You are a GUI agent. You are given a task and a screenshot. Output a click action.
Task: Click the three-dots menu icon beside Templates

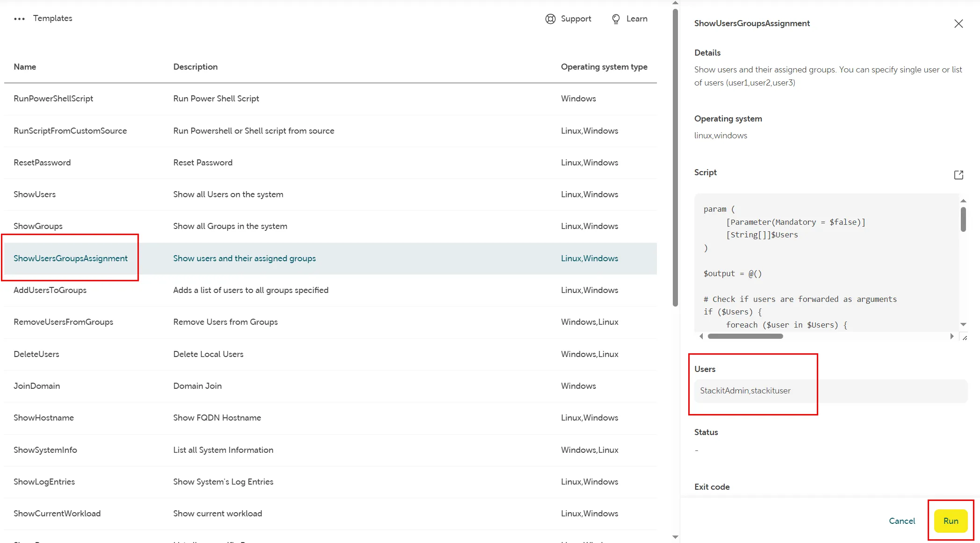(x=19, y=19)
